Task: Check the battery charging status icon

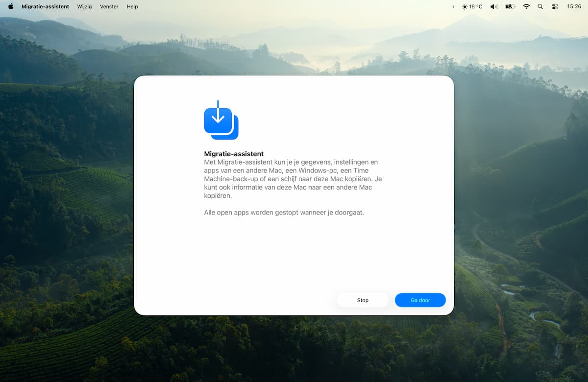Action: 510,6
